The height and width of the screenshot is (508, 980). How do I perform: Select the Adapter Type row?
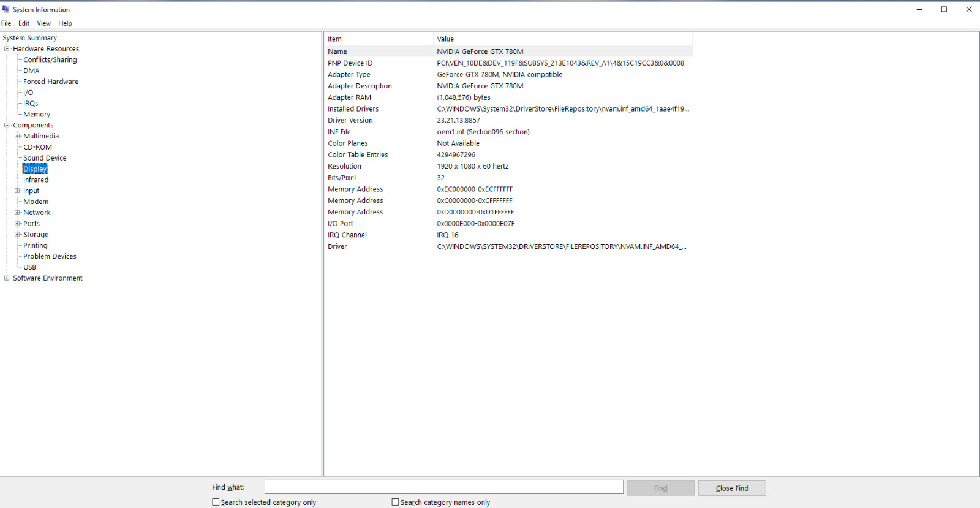tap(508, 75)
